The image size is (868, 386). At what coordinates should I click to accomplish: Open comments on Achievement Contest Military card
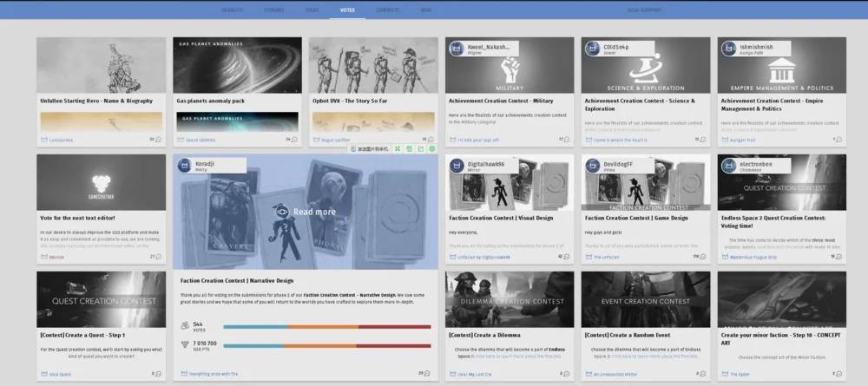[x=567, y=140]
